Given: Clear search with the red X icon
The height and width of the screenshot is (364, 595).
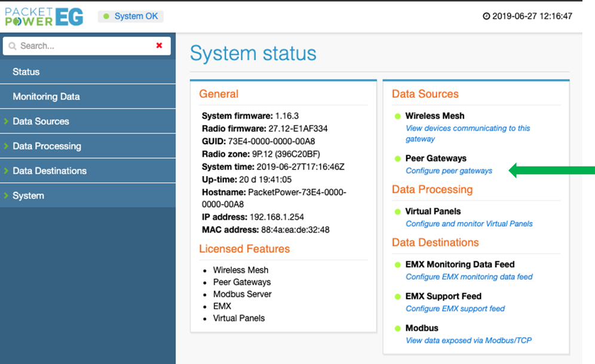Looking at the screenshot, I should pos(159,45).
